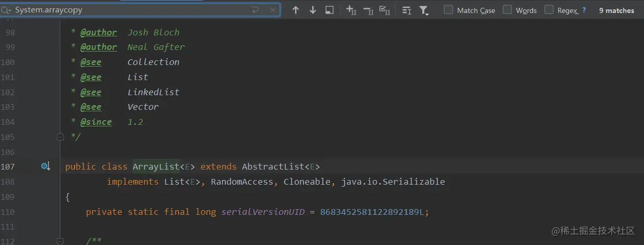
Task: Open the search history magnifier dropdown
Action: point(6,10)
